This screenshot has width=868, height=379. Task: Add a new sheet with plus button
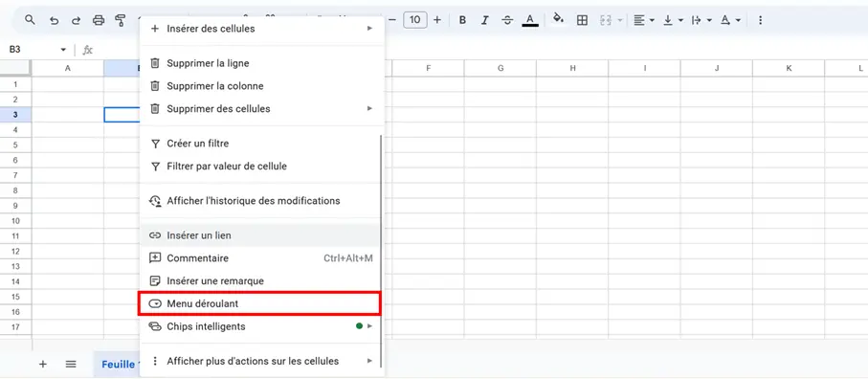click(x=43, y=364)
